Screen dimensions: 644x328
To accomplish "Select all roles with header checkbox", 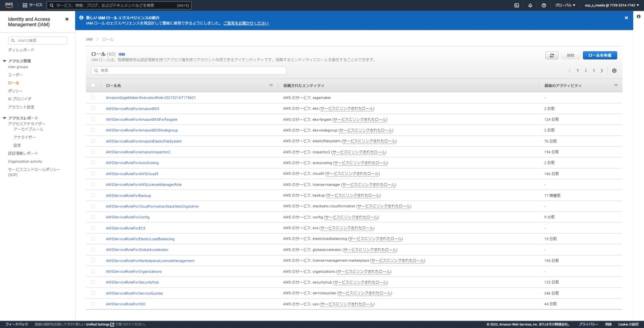I will coord(93,85).
